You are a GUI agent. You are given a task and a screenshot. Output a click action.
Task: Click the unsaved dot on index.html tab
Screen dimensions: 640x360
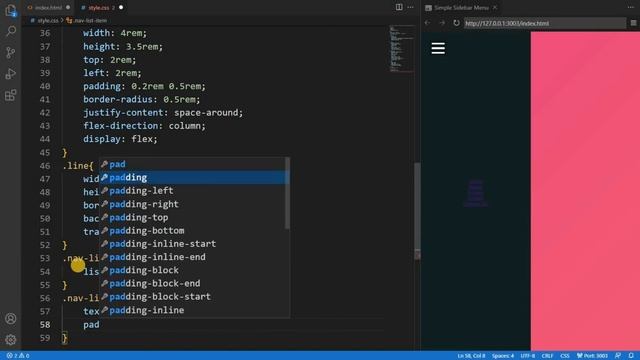click(x=68, y=7)
